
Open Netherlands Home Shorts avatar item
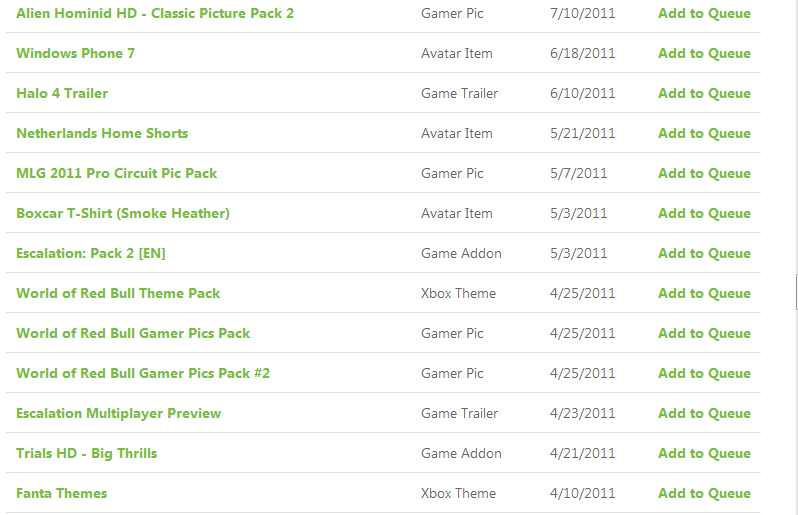click(x=102, y=133)
